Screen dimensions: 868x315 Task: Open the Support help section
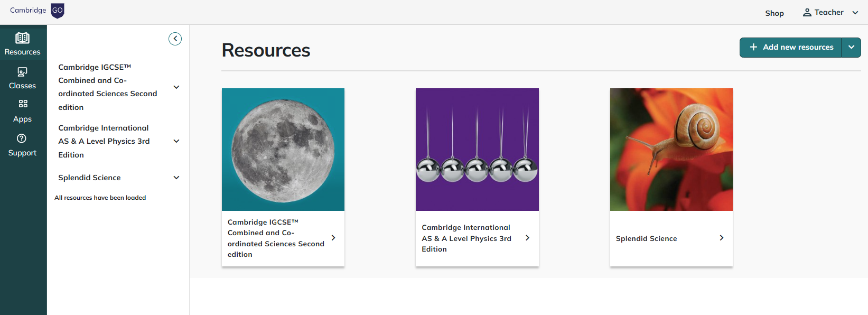22,145
